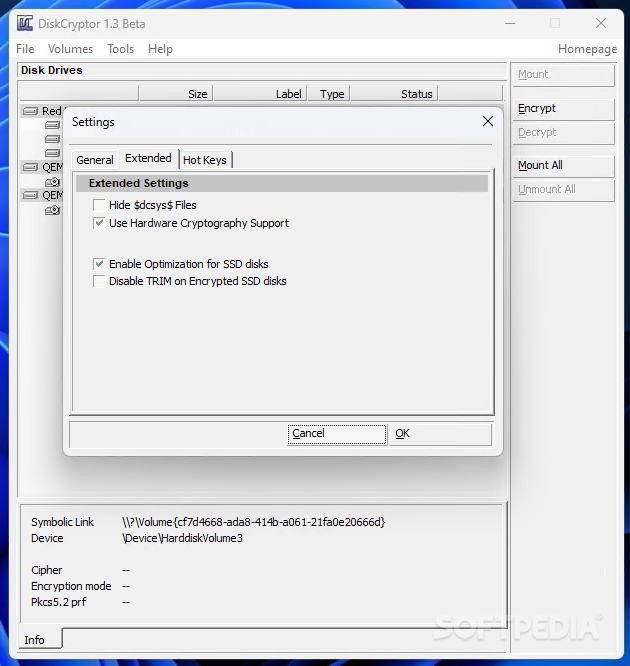
Task: Switch to the General settings tab
Action: tap(95, 160)
